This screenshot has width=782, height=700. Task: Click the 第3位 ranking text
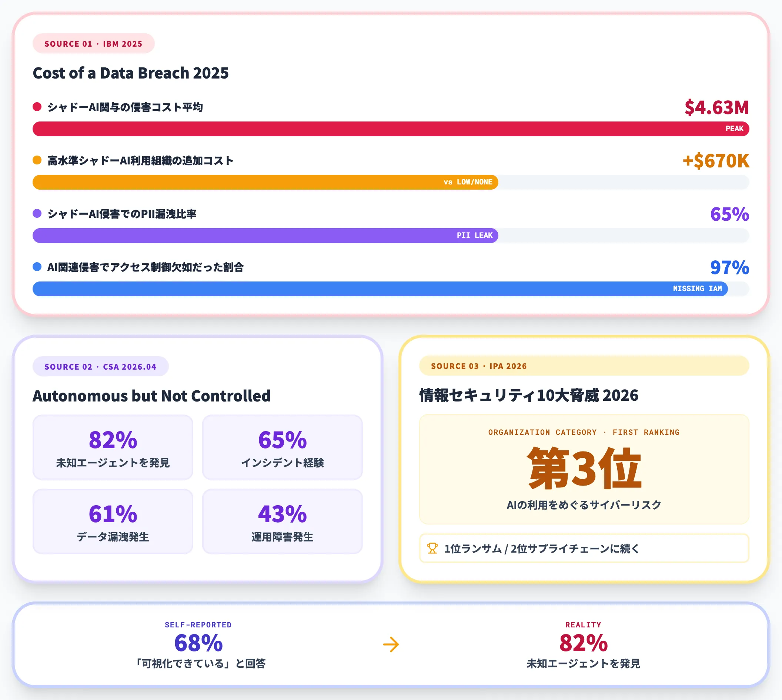[584, 468]
